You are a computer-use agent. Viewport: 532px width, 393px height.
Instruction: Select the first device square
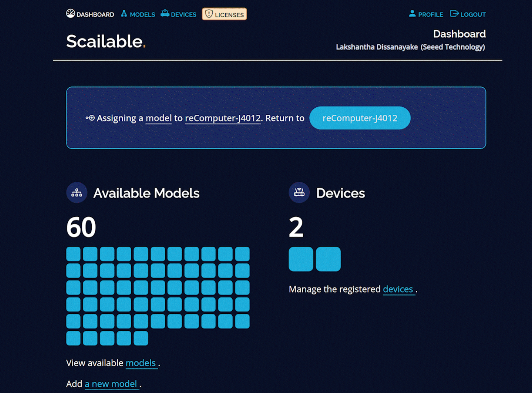[x=301, y=259]
